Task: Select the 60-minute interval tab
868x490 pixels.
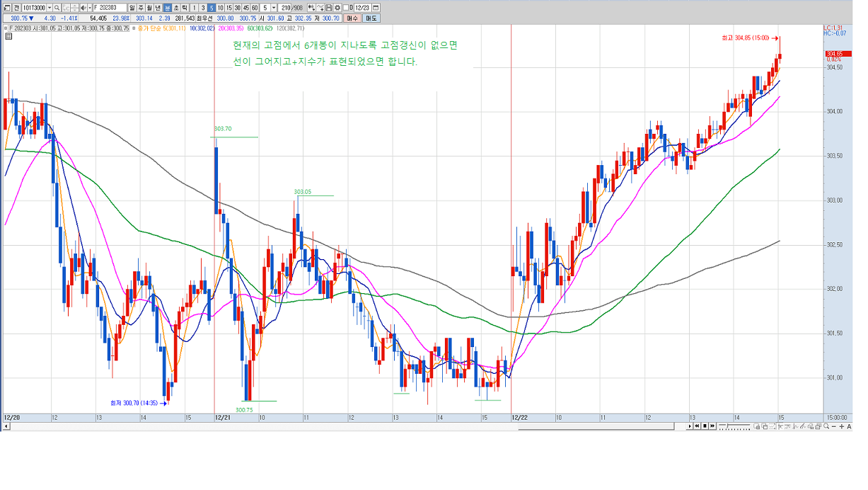Action: (254, 8)
